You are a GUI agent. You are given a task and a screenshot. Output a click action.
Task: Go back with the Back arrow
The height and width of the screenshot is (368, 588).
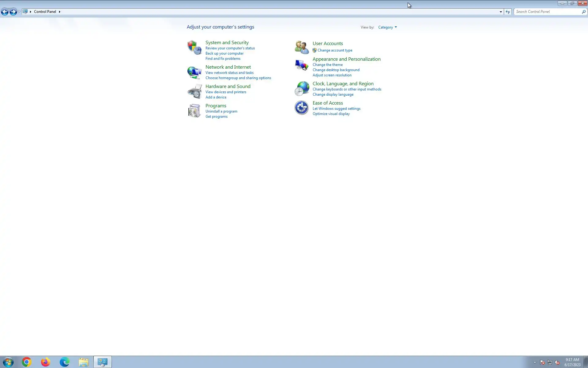[x=5, y=12]
